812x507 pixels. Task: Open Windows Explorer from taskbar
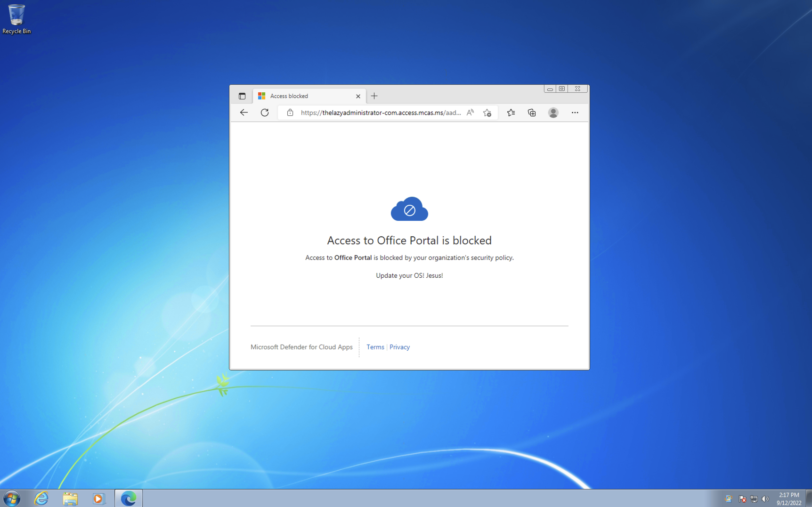pyautogui.click(x=70, y=498)
